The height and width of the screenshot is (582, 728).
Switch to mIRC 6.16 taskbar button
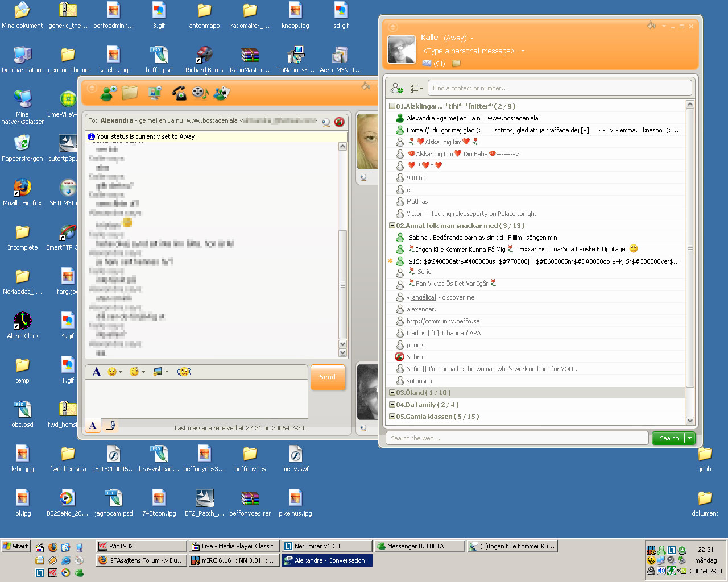pos(234,560)
